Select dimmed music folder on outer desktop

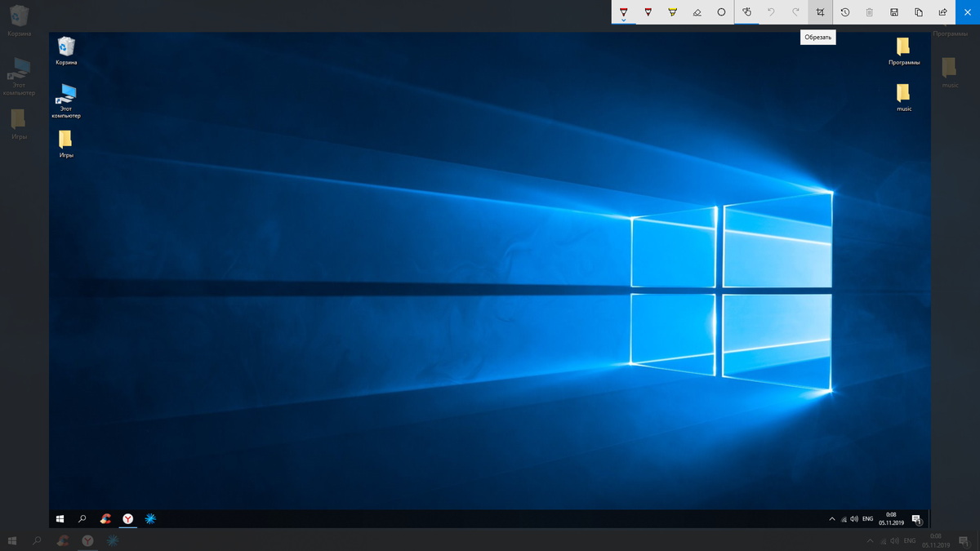coord(950,73)
